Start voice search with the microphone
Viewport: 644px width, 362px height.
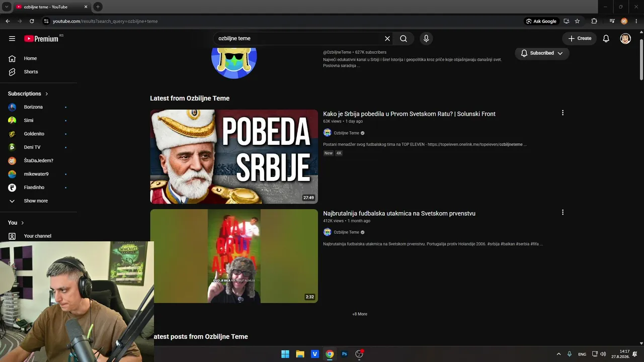[426, 39]
